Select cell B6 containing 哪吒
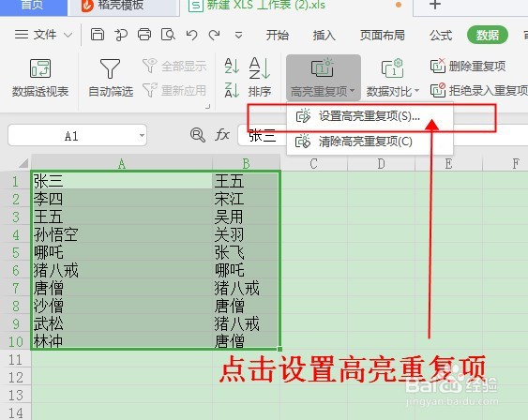Viewport: 528px width, 420px height. click(x=246, y=270)
